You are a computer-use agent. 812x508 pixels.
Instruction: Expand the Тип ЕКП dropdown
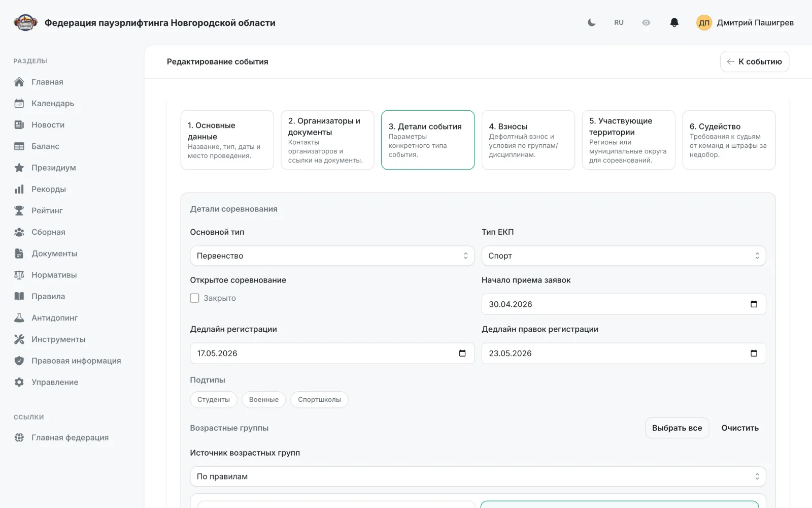(x=624, y=256)
